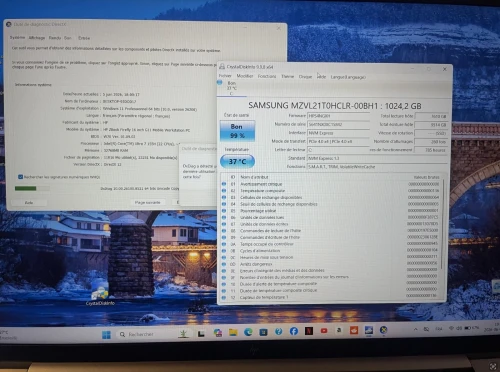
Task: Click the 37 °C temperature button
Action: [x=237, y=161]
